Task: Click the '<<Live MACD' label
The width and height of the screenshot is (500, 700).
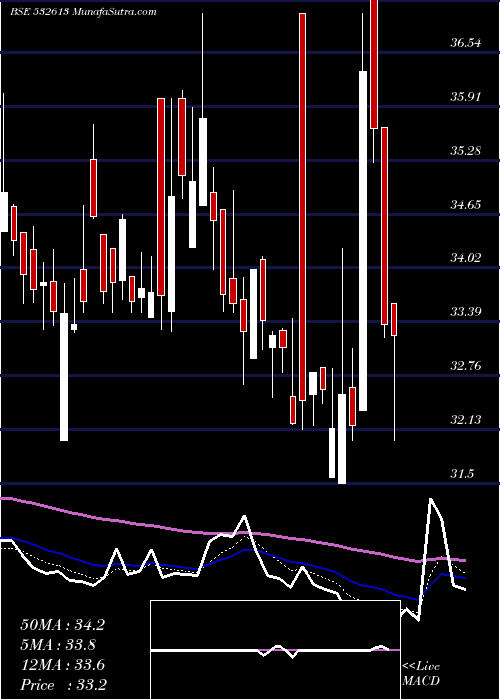Action: 421,673
